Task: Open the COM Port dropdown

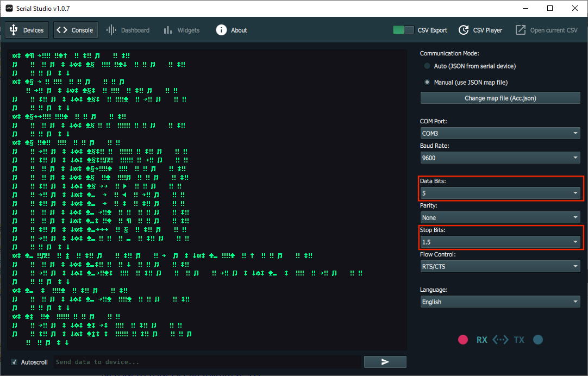Action: (499, 133)
